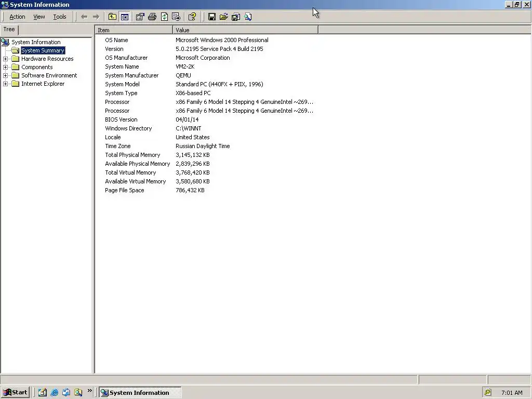The width and height of the screenshot is (532, 399).
Task: Launch Outlook Express from quick launch
Action: [66, 392]
